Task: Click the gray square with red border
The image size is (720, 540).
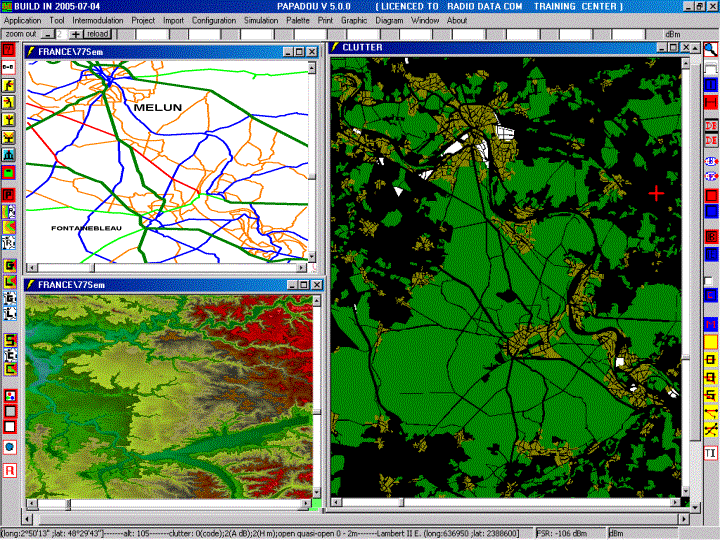Action: [9, 411]
